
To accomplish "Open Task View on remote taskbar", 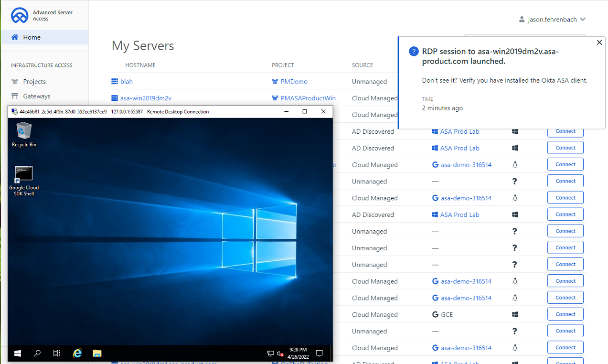I will point(56,353).
